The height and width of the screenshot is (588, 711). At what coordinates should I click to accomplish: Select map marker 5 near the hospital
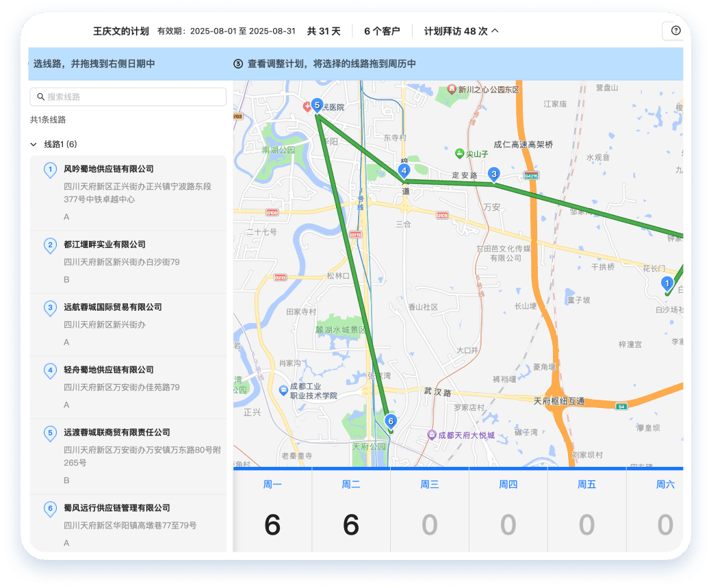click(x=317, y=103)
